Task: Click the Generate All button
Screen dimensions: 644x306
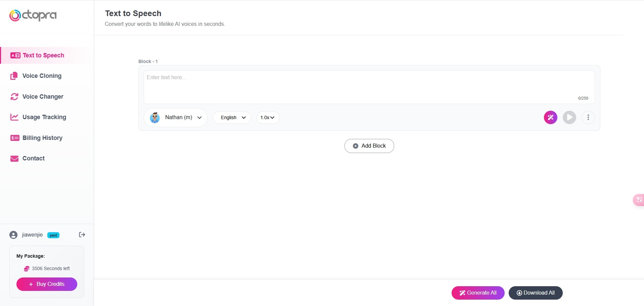Action: click(478, 293)
